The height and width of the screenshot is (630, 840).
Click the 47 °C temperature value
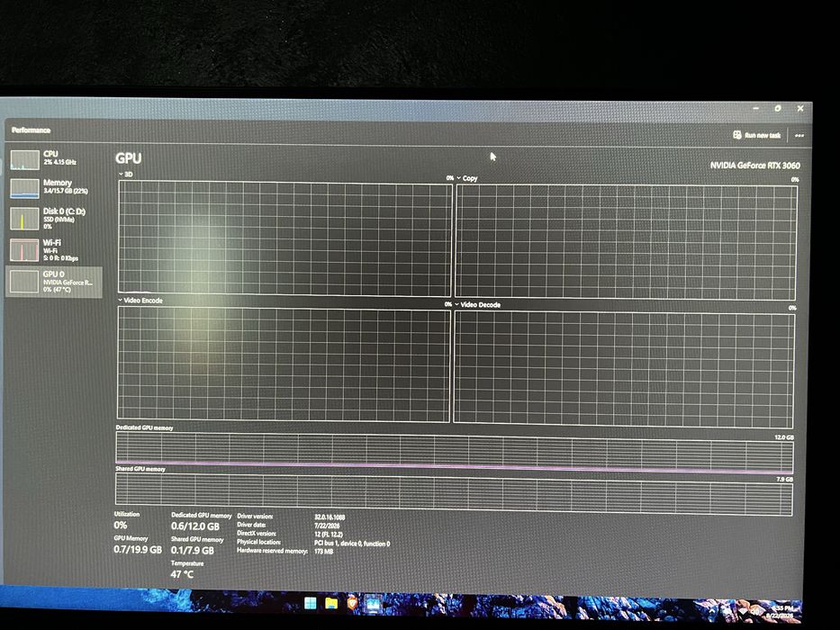coord(182,574)
